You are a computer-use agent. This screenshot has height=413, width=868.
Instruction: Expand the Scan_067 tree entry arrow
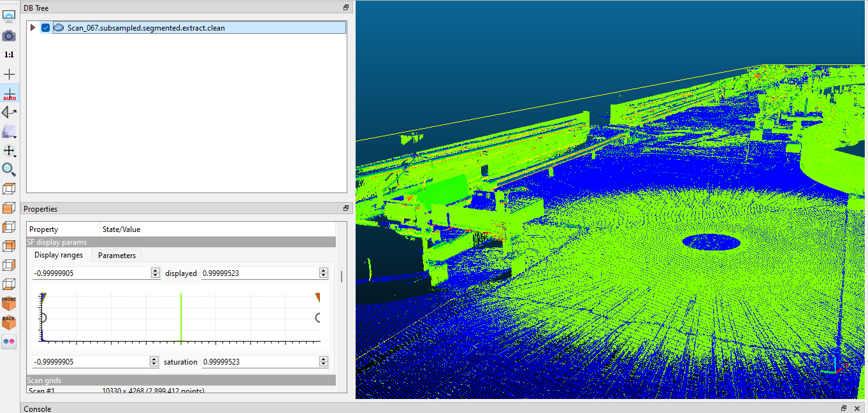tap(33, 28)
